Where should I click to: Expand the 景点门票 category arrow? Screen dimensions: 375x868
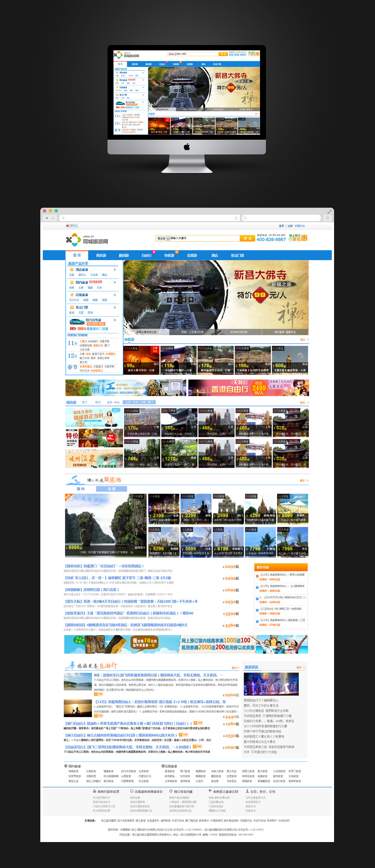(115, 307)
